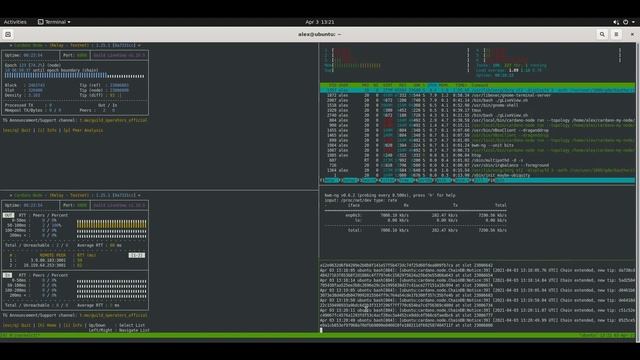Select the tmux process row in htop
The width and height of the screenshot is (640, 360).
478,110
